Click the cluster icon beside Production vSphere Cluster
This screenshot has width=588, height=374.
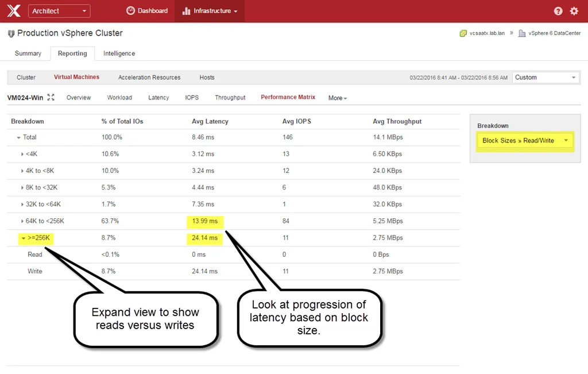pos(11,33)
